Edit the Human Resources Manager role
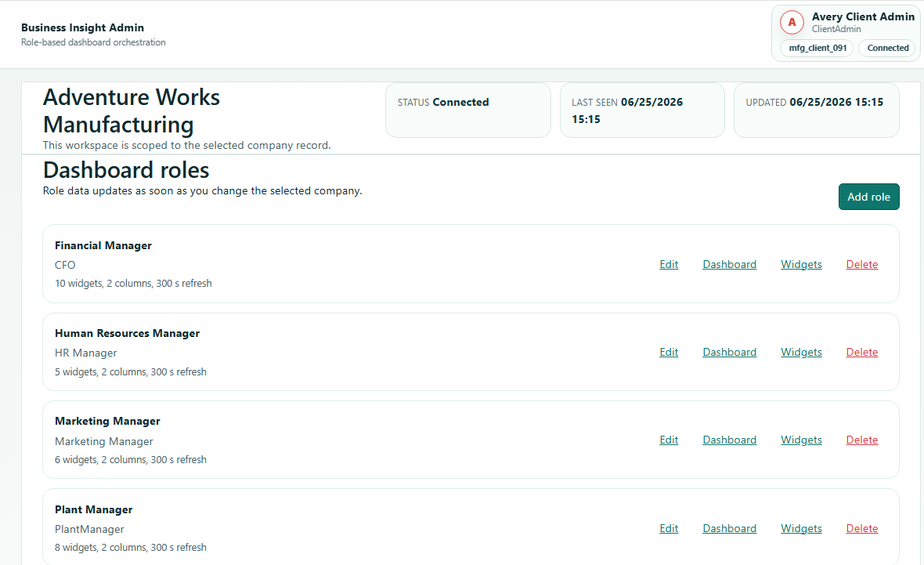Screen dimensions: 924x565 point(668,352)
